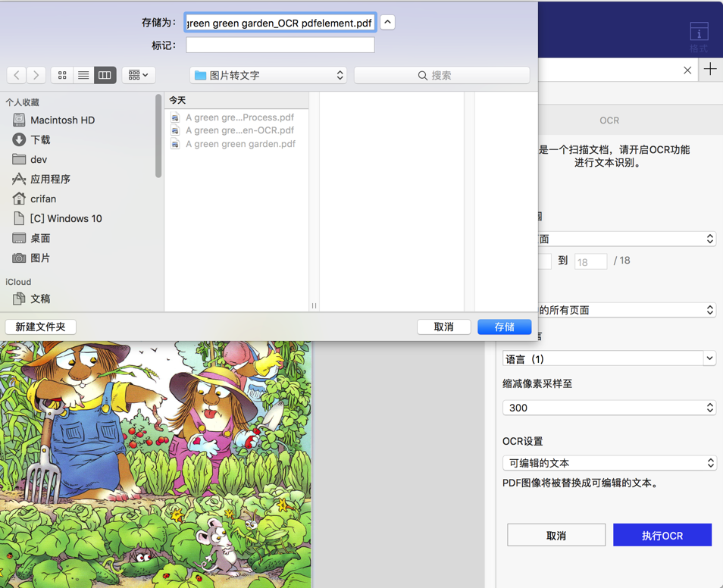Open 桌面 in sidebar
Image resolution: width=723 pixels, height=588 pixels.
[x=40, y=239]
